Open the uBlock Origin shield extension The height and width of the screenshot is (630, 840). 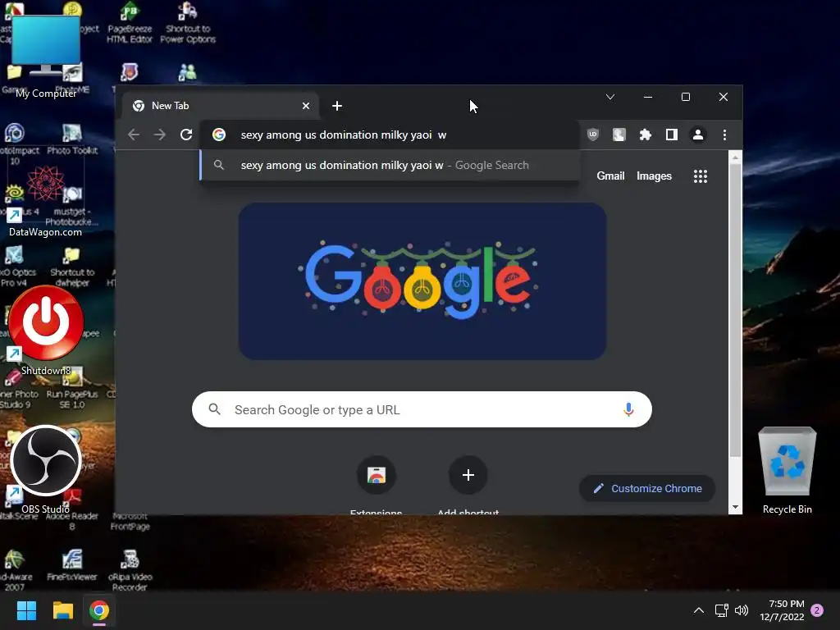[592, 135]
